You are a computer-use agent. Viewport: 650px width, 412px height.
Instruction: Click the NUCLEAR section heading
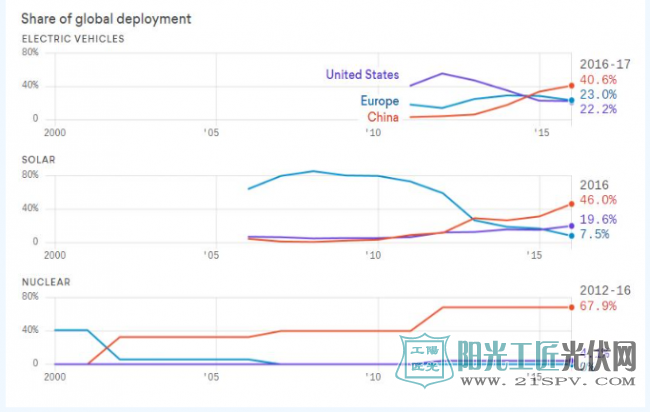pos(46,282)
